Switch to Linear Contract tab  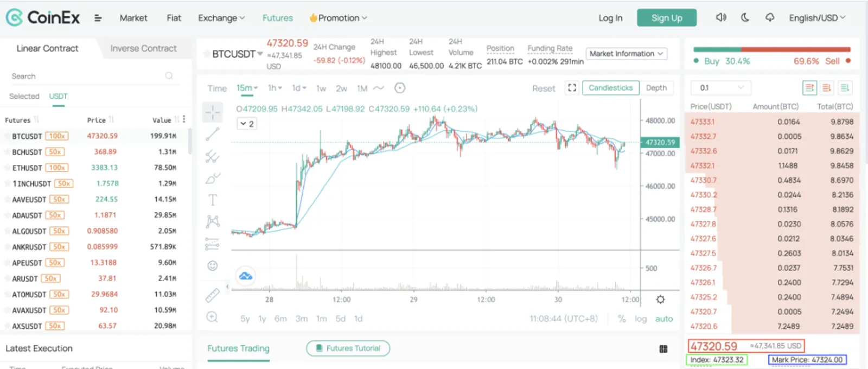pyautogui.click(x=48, y=48)
